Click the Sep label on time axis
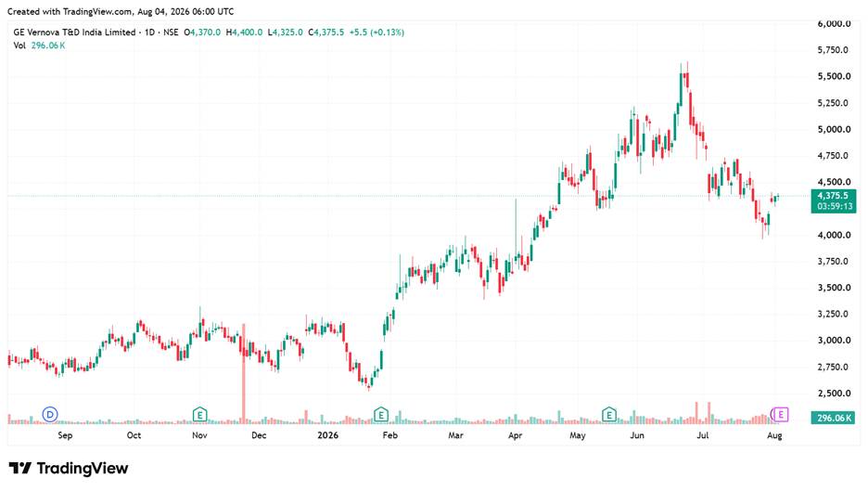Viewport: 868px width, 491px height. (65, 435)
